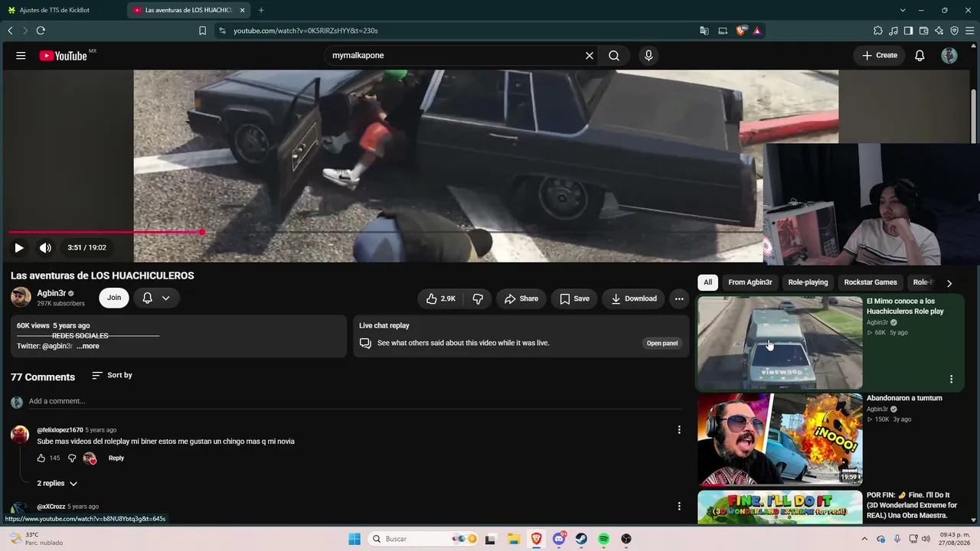Image resolution: width=980 pixels, height=551 pixels.
Task: Select the Rockstar Games chip
Action: [871, 282]
